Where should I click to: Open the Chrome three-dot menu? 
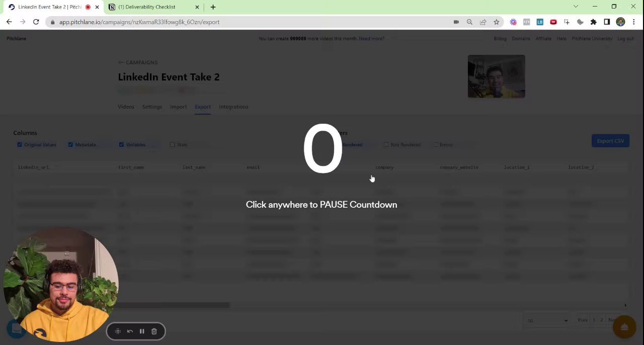click(633, 22)
